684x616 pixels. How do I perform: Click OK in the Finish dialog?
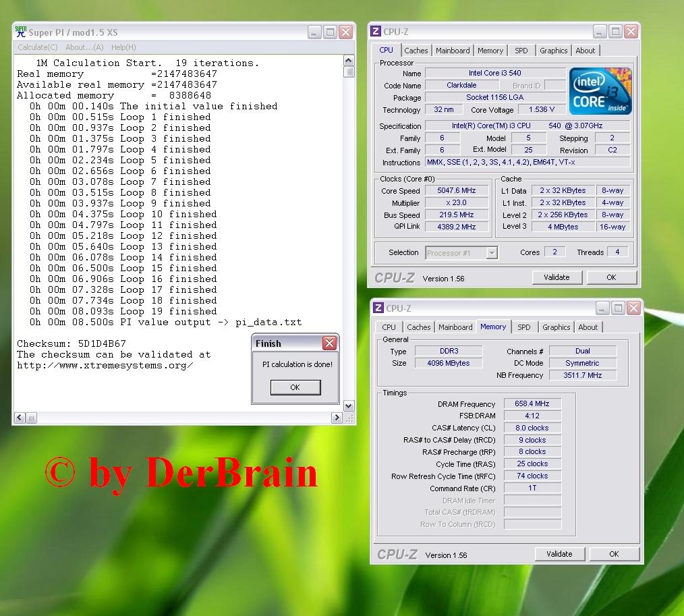coord(295,387)
